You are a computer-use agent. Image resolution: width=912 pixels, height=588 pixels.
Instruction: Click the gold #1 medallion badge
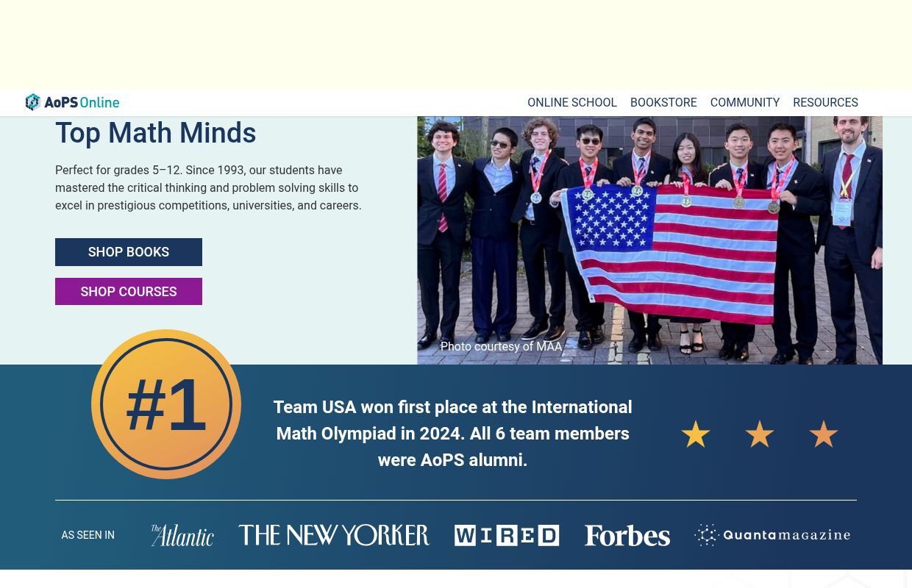[x=166, y=404]
